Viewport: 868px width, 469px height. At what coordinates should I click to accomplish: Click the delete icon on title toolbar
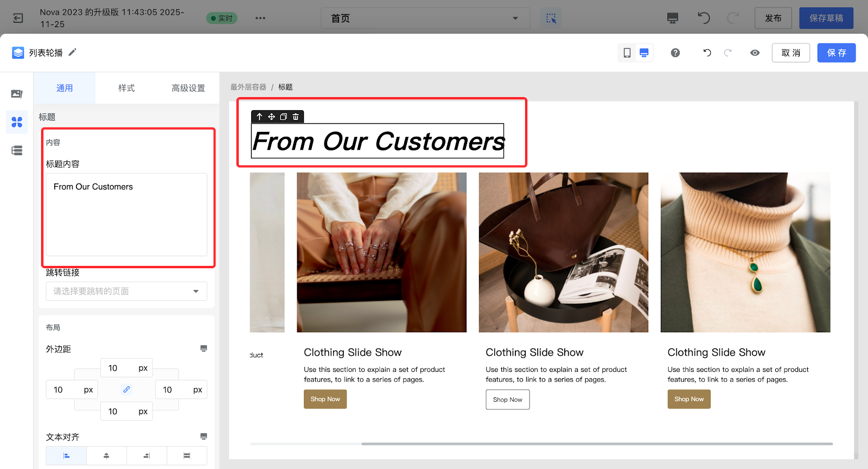(x=296, y=117)
